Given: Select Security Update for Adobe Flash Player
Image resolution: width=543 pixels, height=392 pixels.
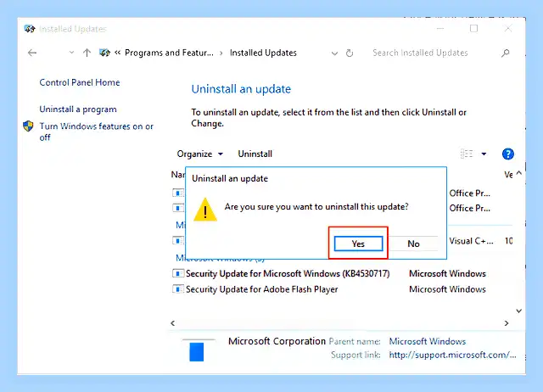Looking at the screenshot, I should 262,289.
